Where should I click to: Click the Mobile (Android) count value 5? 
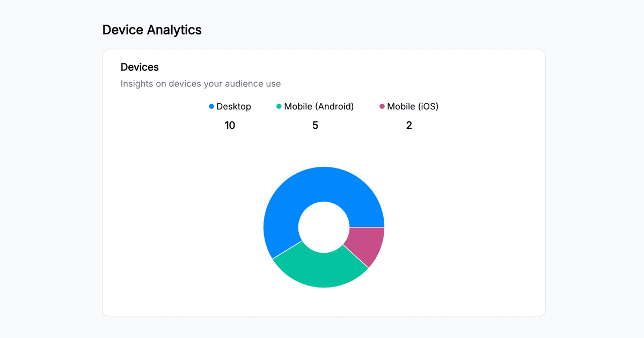315,125
